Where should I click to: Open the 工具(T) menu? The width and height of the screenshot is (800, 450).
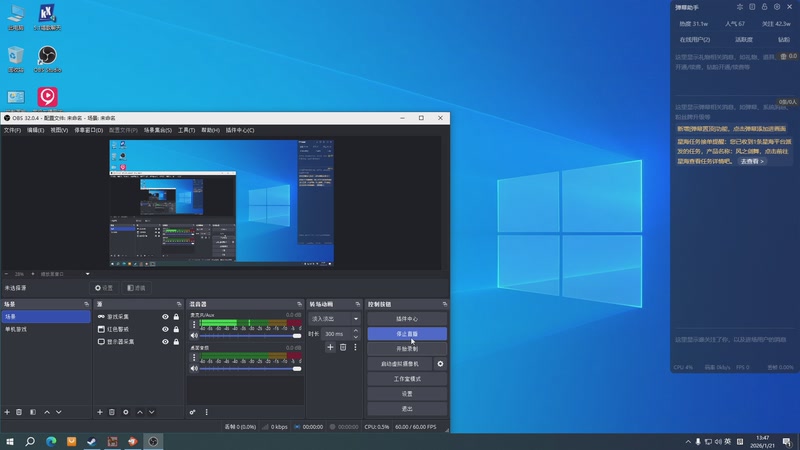(186, 130)
